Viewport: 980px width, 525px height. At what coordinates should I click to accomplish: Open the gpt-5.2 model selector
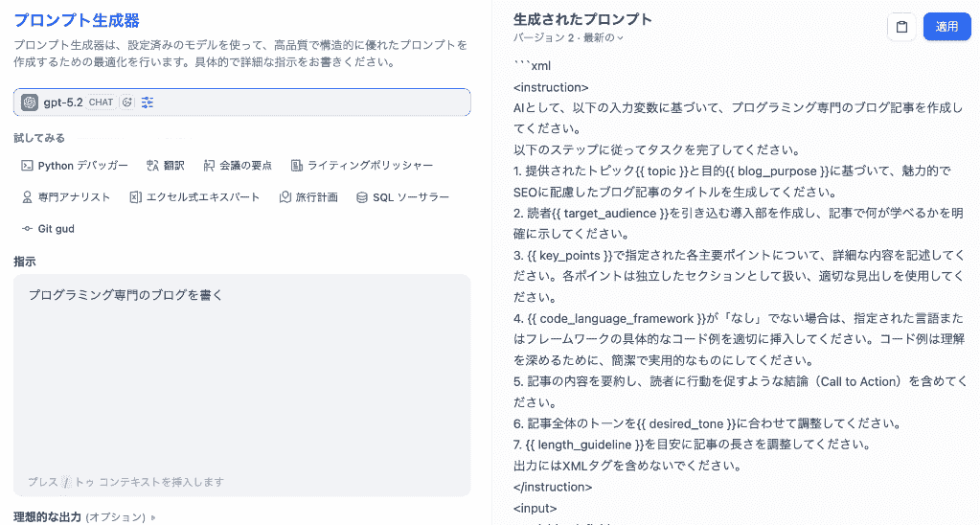pos(241,103)
